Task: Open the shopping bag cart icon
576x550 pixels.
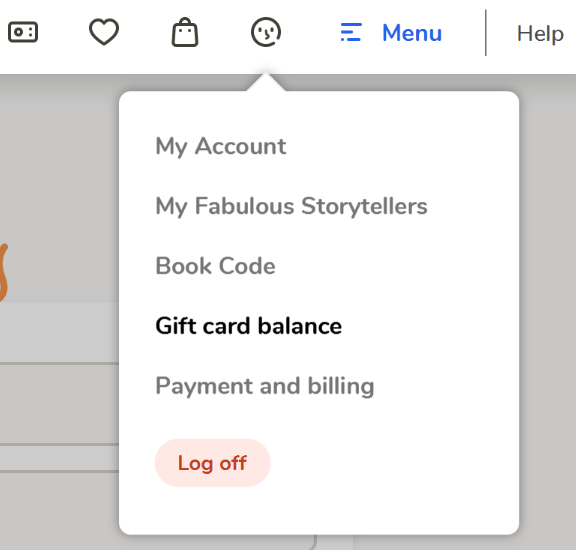Action: pyautogui.click(x=185, y=32)
